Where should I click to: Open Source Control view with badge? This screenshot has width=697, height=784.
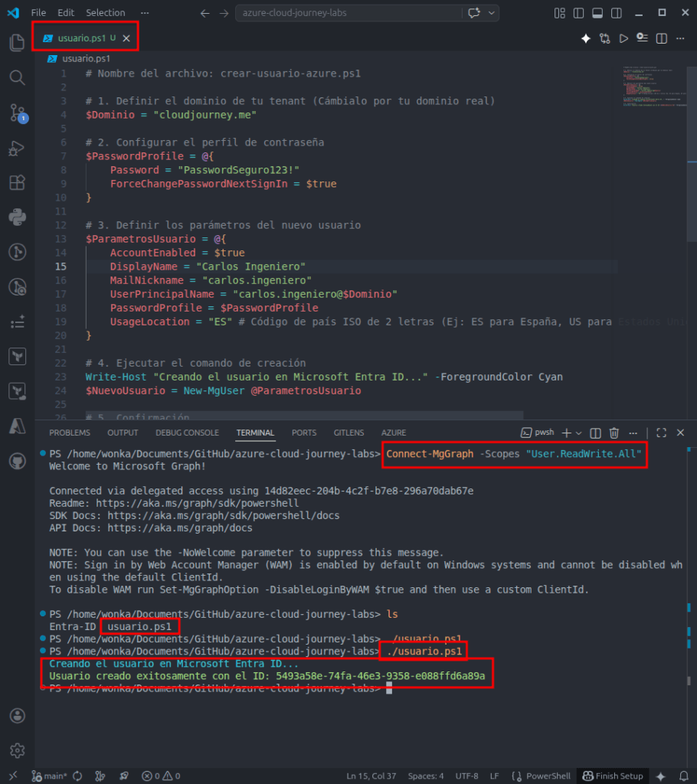click(x=17, y=113)
